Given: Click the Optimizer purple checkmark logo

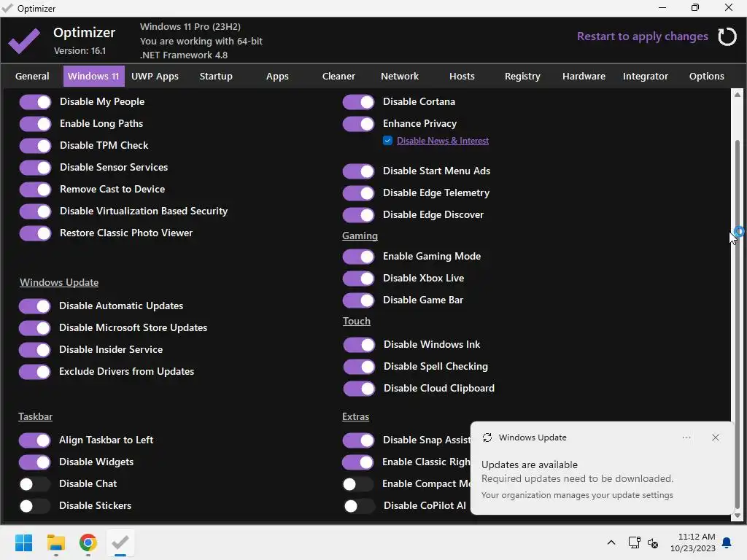Looking at the screenshot, I should click(24, 41).
